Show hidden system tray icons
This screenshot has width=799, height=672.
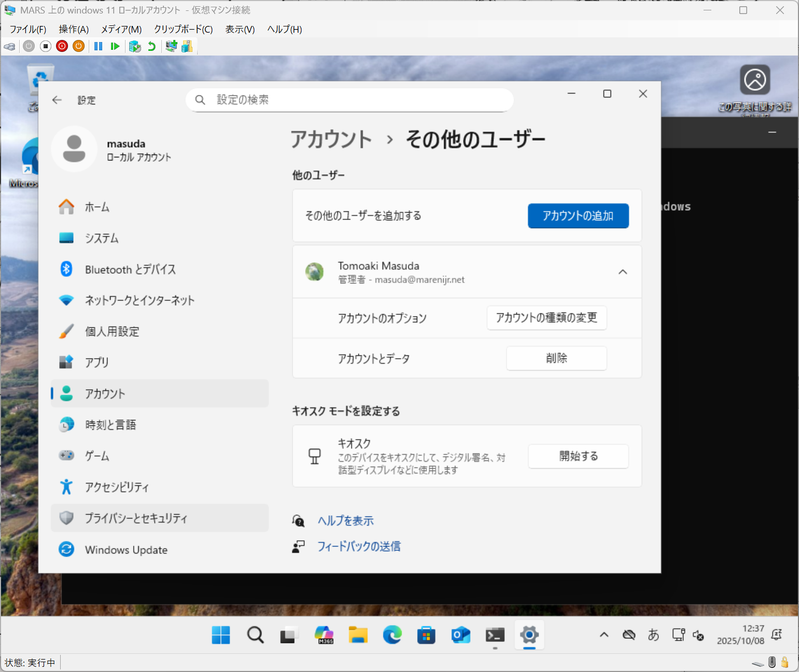(604, 635)
